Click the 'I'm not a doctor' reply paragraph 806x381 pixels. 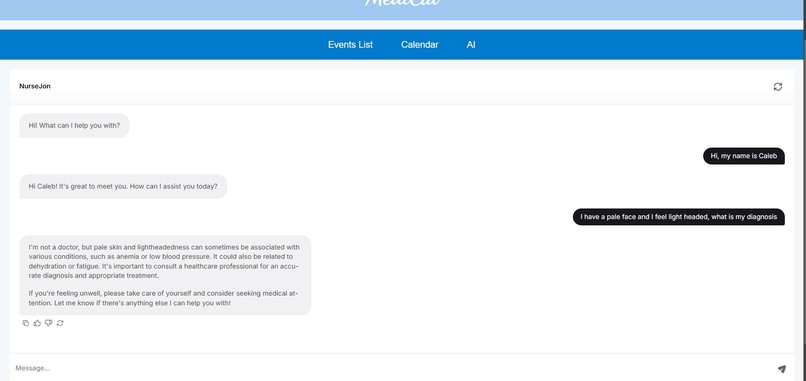tap(164, 261)
